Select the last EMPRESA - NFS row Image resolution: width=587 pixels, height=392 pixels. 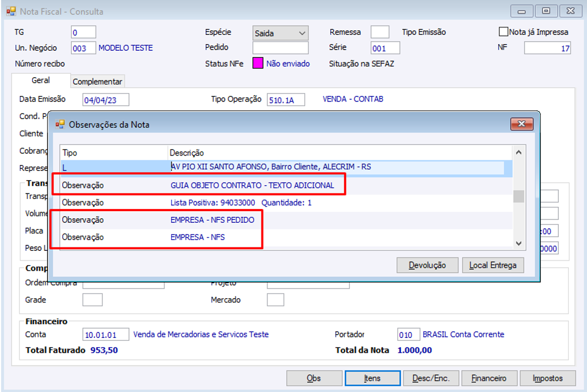click(286, 237)
